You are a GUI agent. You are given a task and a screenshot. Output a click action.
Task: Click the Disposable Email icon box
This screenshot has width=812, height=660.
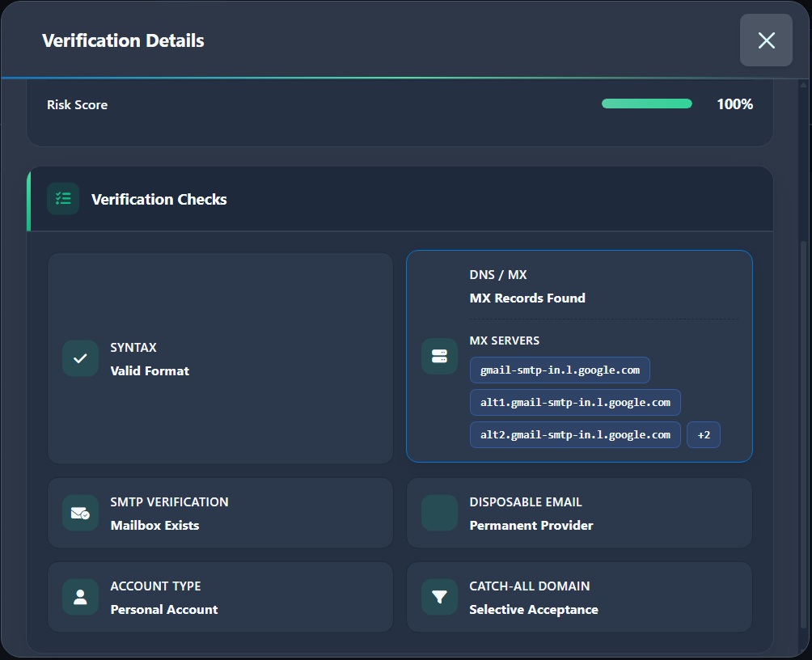(439, 513)
